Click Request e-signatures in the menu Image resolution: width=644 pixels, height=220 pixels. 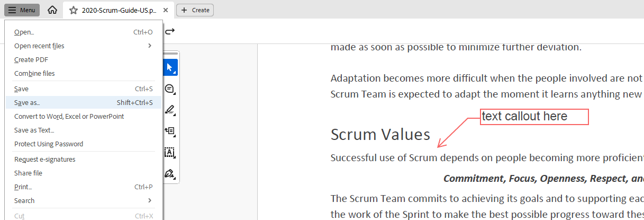tap(45, 159)
